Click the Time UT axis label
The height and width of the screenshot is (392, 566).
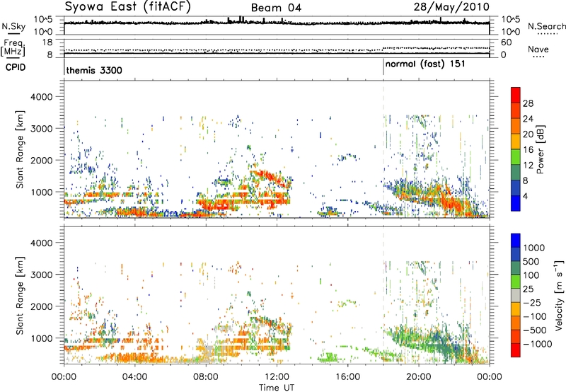[277, 388]
